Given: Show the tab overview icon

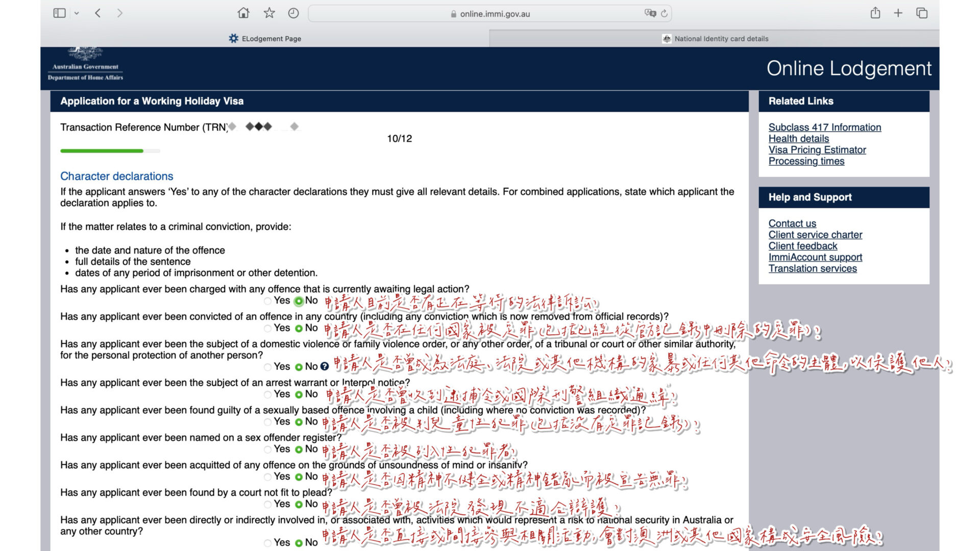Looking at the screenshot, I should pos(922,13).
